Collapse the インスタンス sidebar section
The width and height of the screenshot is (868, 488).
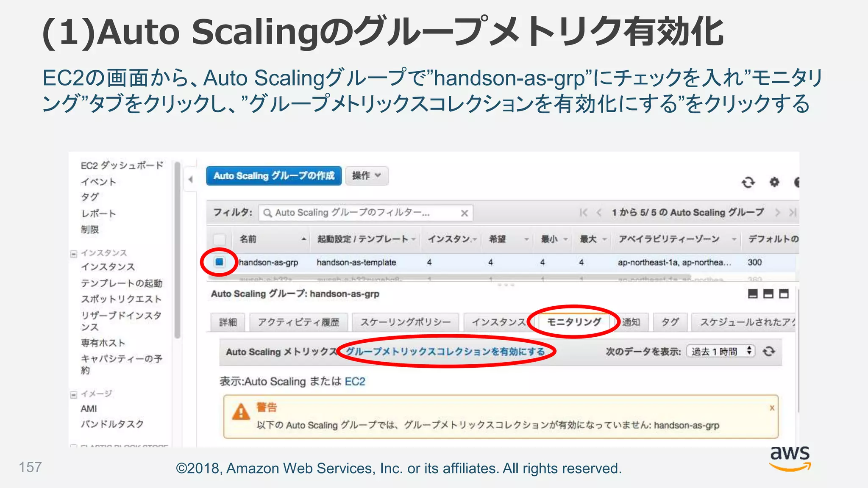[x=74, y=254]
